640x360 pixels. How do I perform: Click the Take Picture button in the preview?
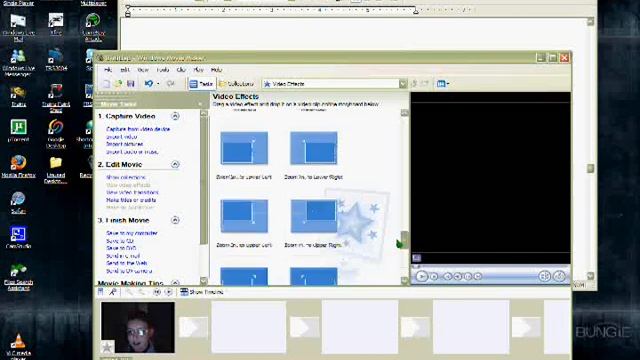coord(559,276)
